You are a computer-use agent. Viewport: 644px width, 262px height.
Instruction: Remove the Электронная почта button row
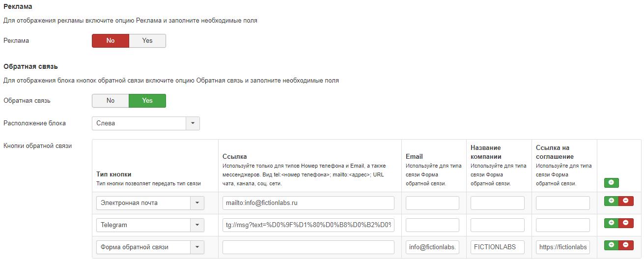(625, 201)
